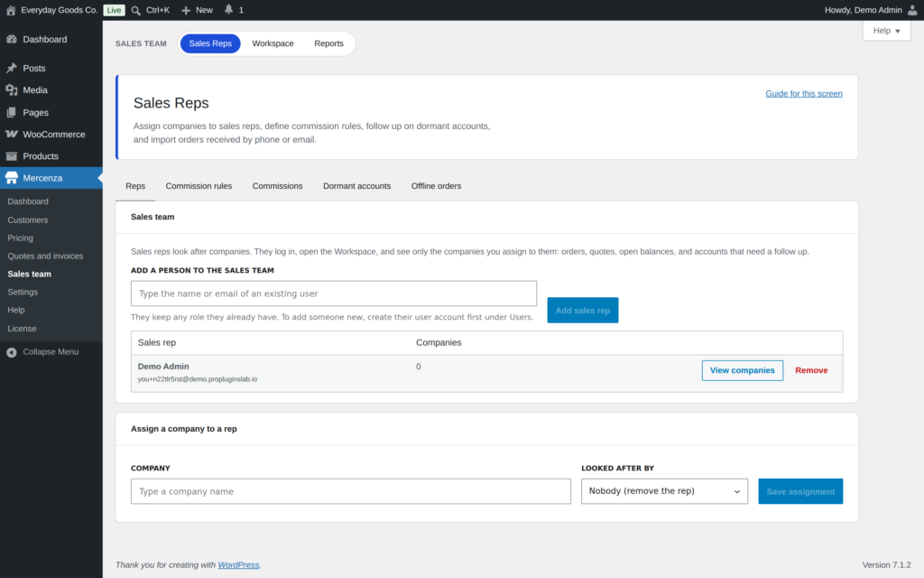Click the you+n22tlr5rst@demo.propluginslab.io email text
Image resolution: width=924 pixels, height=578 pixels.
[x=198, y=379]
